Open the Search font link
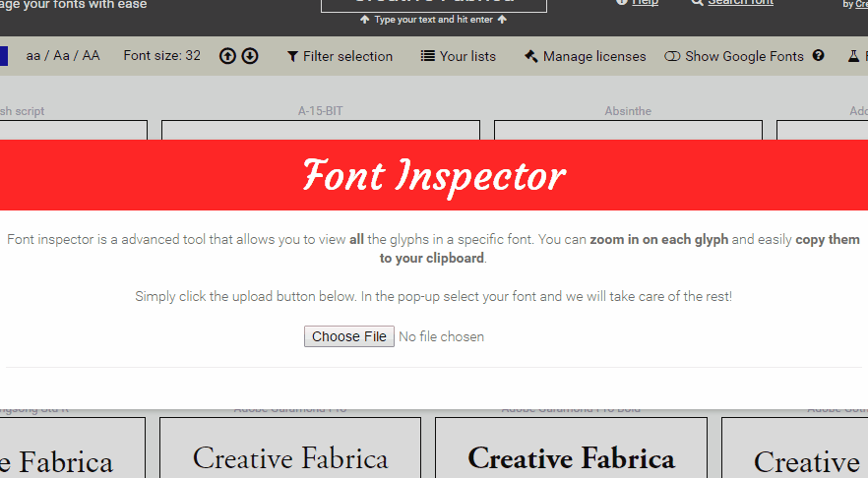 [x=740, y=2]
